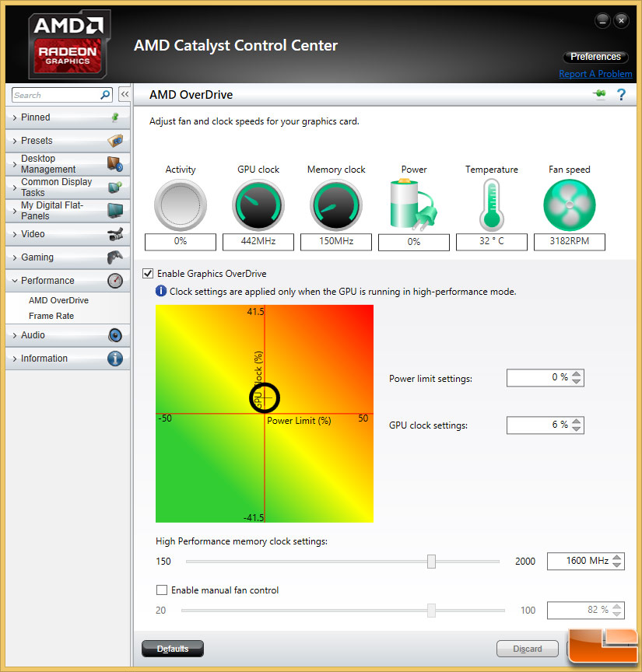Click the green pin icon beside Pinned
Screen dimensions: 642x672
point(115,117)
